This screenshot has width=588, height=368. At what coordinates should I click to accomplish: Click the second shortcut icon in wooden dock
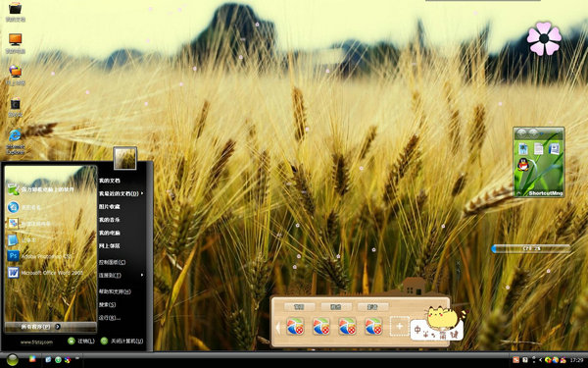coord(321,326)
